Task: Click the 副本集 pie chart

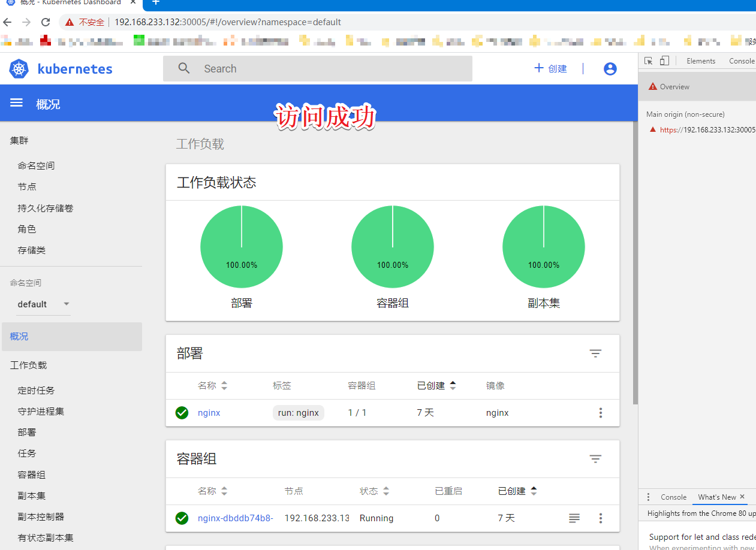Action: coord(544,247)
